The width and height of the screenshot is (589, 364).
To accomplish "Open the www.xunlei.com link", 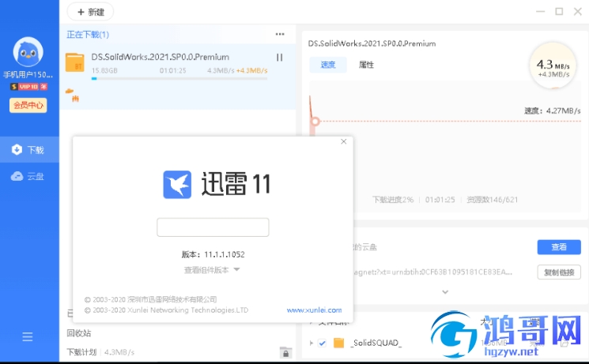I will [314, 310].
